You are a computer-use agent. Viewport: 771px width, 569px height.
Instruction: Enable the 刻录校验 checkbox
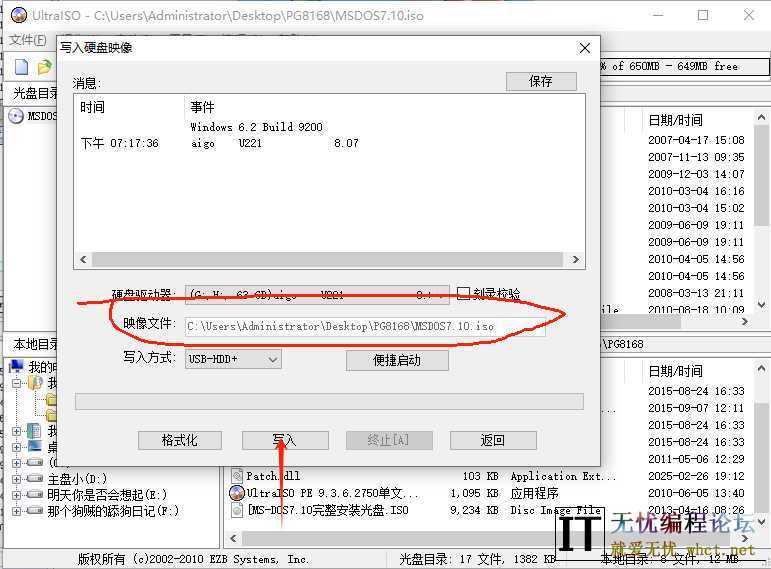click(463, 294)
